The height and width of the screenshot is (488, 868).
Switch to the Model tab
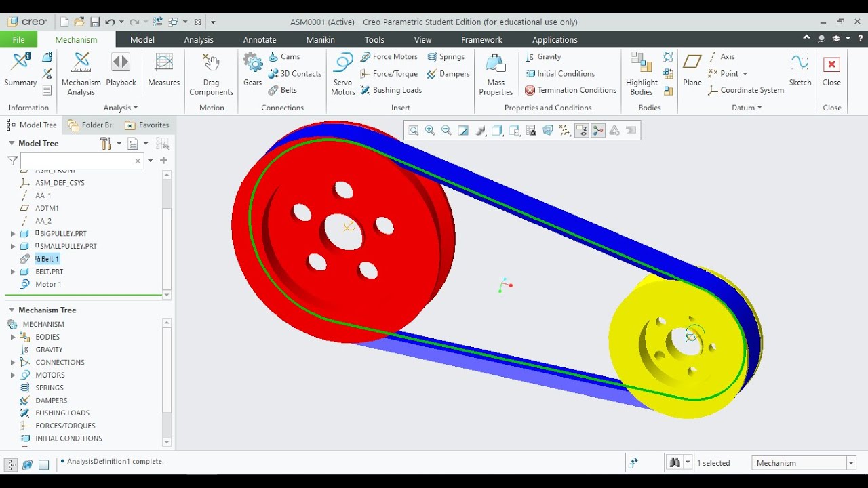point(142,39)
